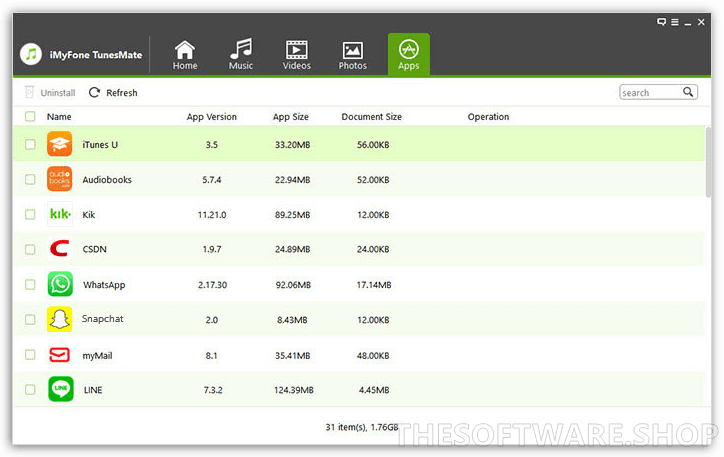Go to the Photos tab
This screenshot has width=724, height=457.
click(352, 55)
